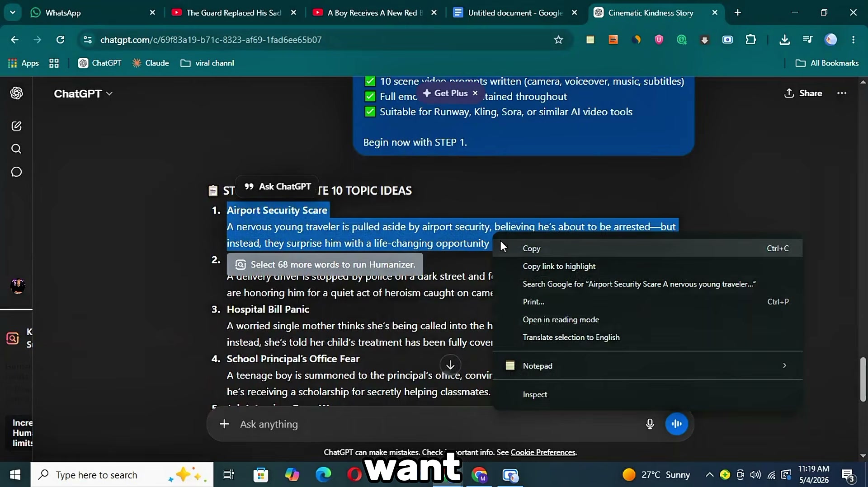Open the notification center icon

[x=848, y=475]
